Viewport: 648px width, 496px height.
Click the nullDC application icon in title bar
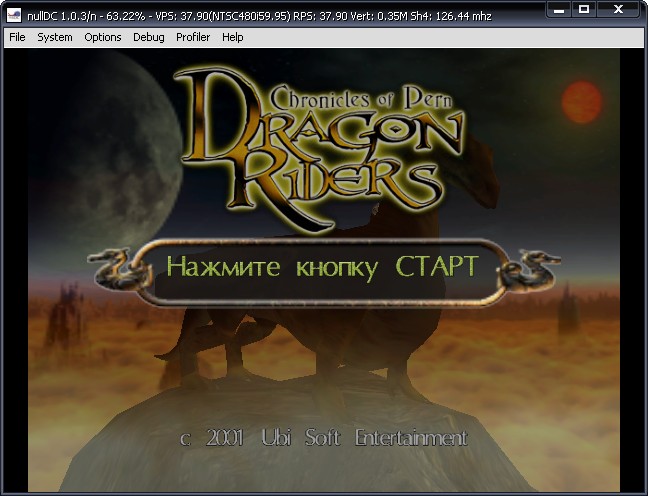pyautogui.click(x=14, y=16)
